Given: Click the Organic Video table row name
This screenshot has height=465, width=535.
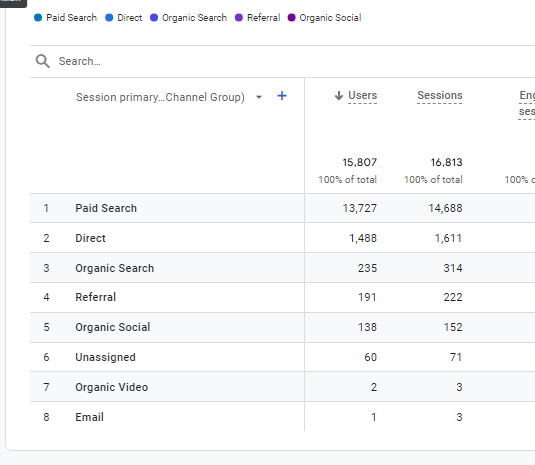Looking at the screenshot, I should 112,387.
